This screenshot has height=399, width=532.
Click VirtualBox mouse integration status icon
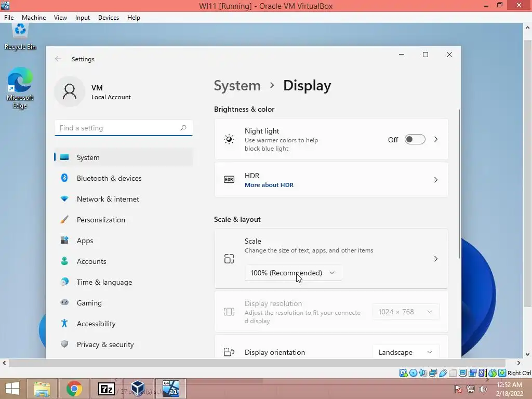coord(493,373)
